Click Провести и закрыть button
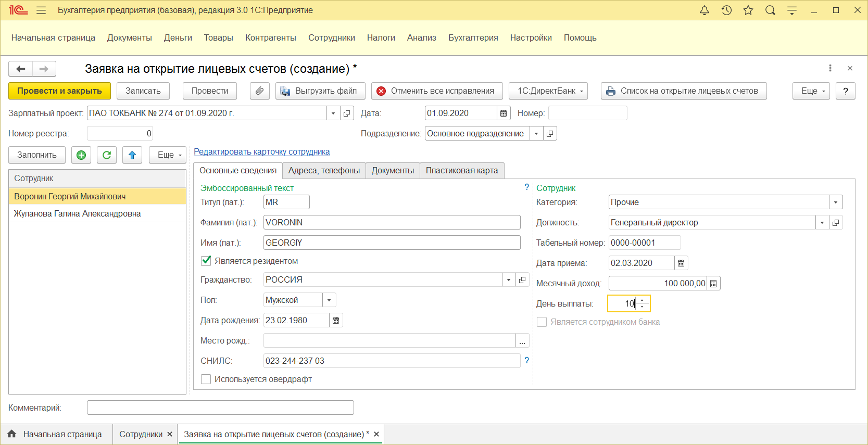This screenshot has width=868, height=445. (x=60, y=91)
